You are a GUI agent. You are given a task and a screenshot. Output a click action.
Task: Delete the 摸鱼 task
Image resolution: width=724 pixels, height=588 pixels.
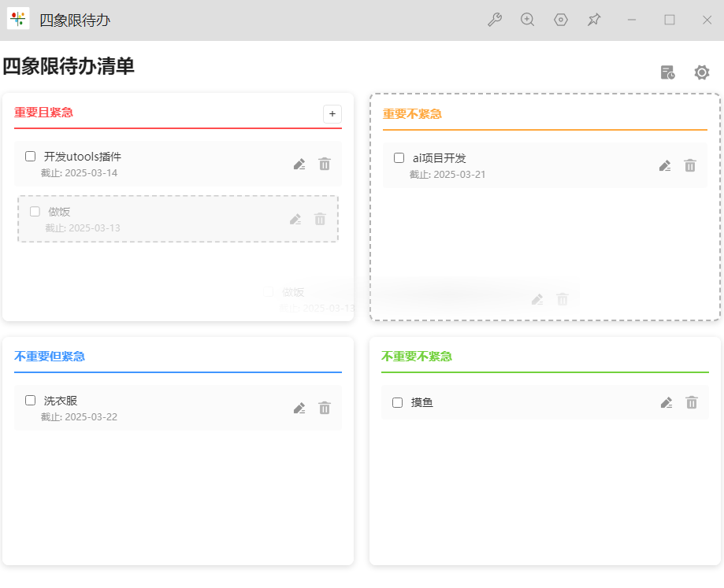pos(691,402)
